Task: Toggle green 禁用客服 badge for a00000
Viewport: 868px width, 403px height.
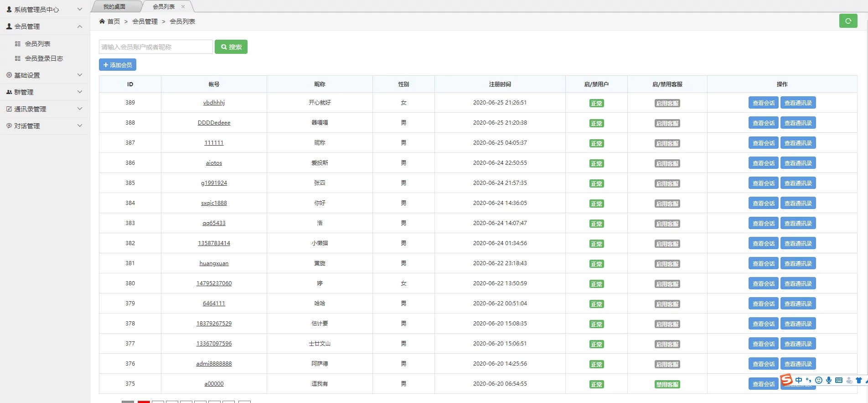Action: (667, 384)
